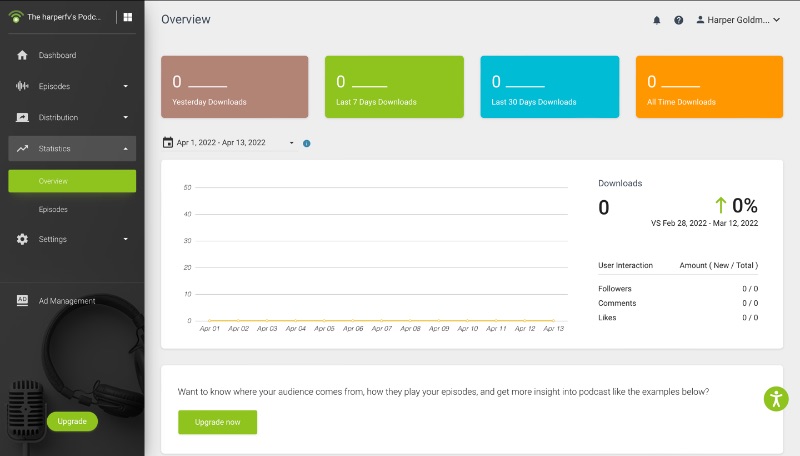Click the Settings gear icon
Viewport: 800px width, 456px height.
(22, 239)
